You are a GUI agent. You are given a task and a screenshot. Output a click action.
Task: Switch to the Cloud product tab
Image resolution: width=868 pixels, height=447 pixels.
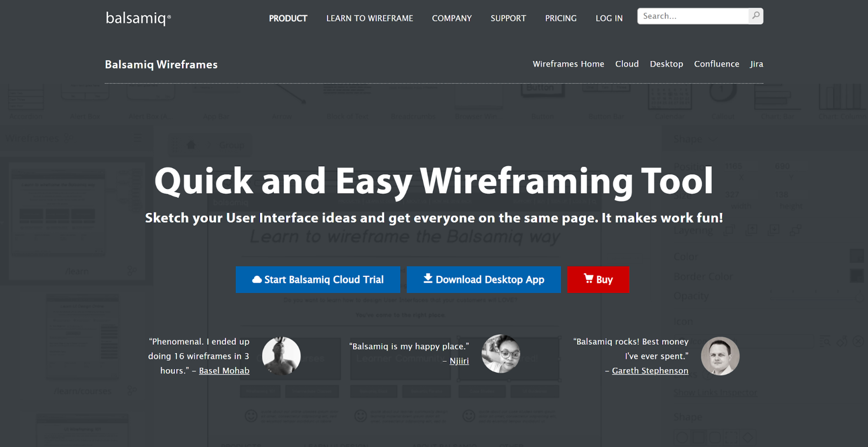click(627, 64)
